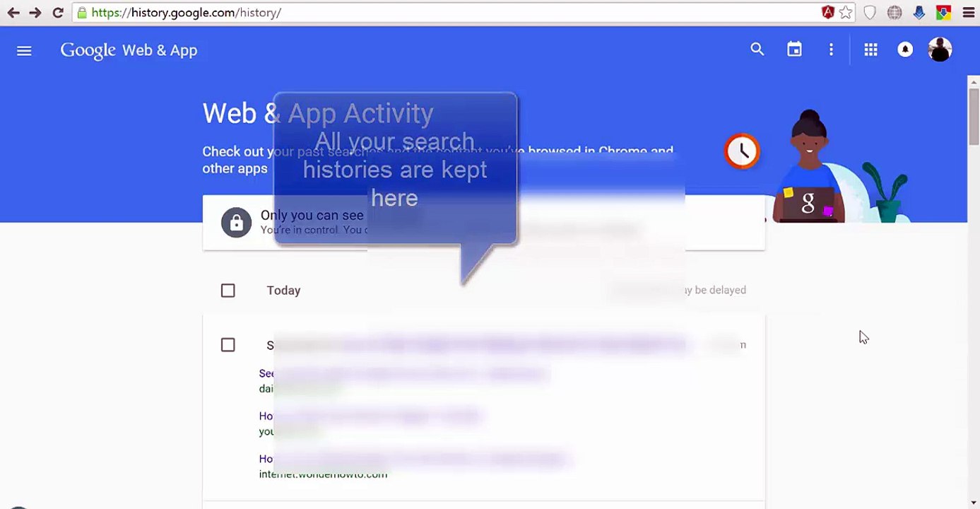Screen dimensions: 980x509
Task: Open the white shield extension
Action: pos(870,13)
